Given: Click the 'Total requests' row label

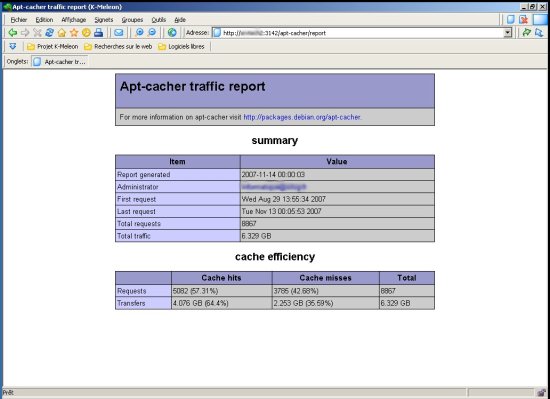Looking at the screenshot, I should pos(139,224).
